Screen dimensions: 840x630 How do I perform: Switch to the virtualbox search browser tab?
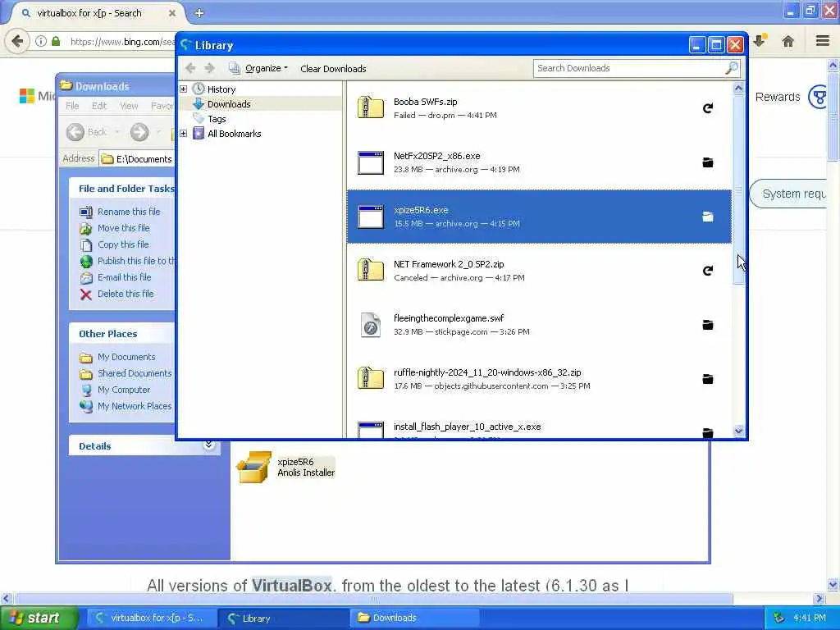[95, 13]
